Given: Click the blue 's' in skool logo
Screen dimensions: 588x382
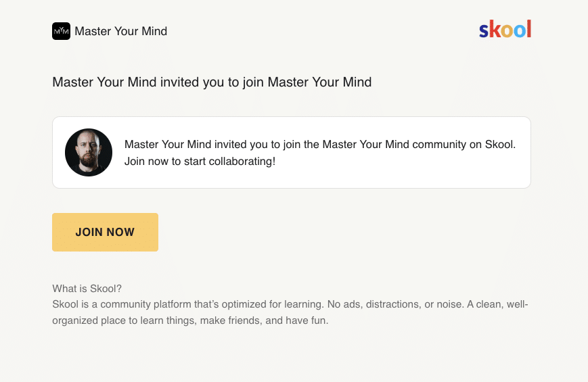Looking at the screenshot, I should pos(484,31).
